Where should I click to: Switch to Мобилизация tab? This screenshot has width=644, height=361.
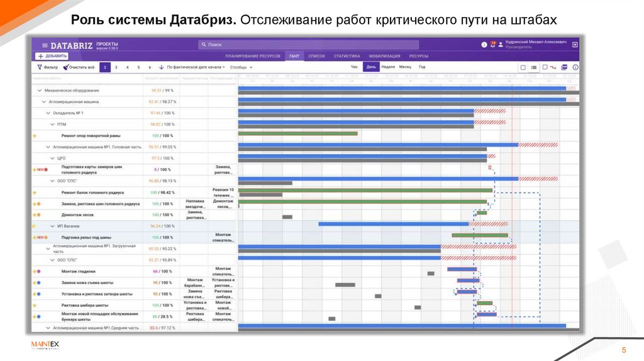coord(384,56)
